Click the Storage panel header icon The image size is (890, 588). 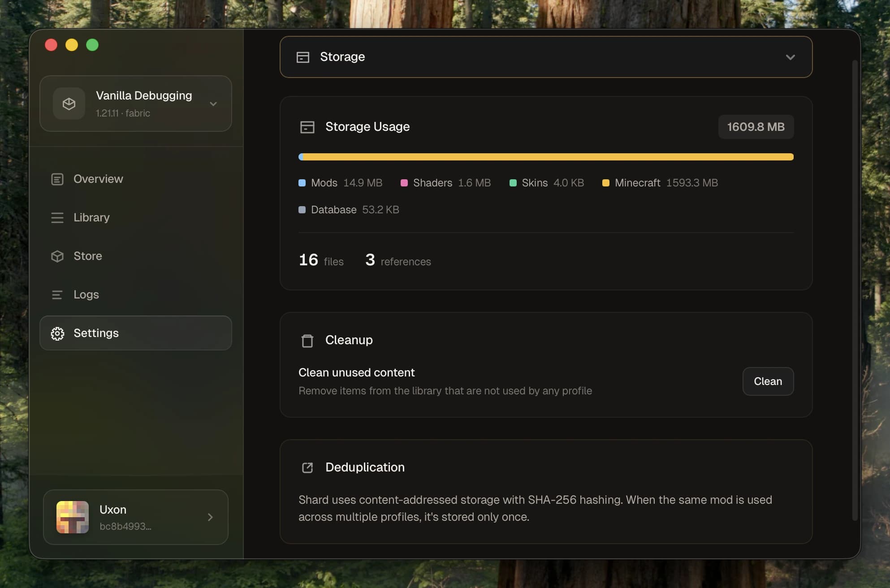coord(303,57)
